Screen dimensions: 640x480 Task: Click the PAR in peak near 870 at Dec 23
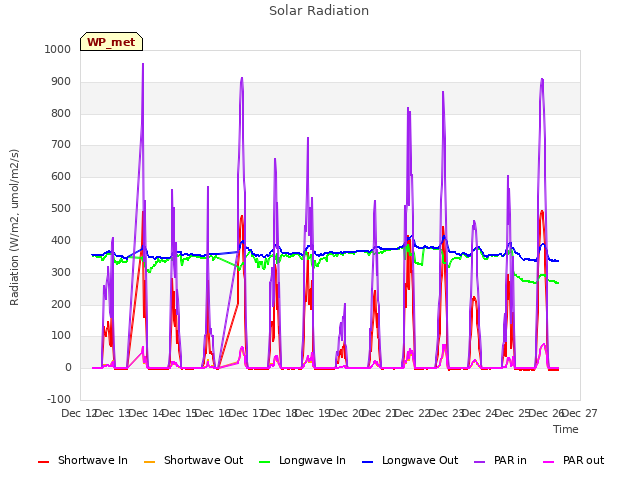coord(443,92)
